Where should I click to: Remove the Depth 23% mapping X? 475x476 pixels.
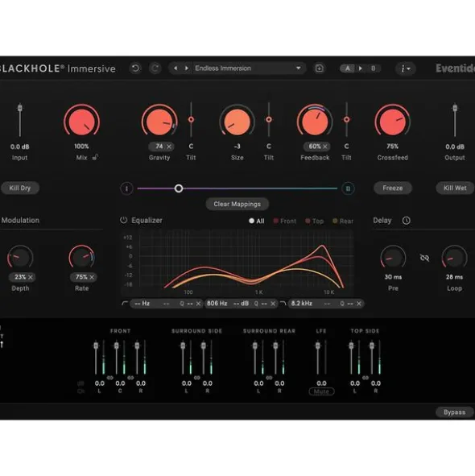tap(31, 277)
